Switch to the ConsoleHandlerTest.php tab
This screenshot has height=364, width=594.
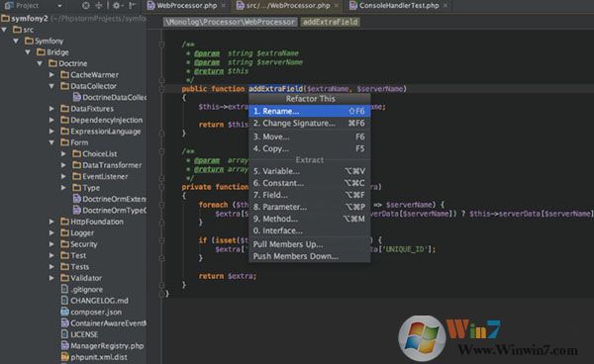tap(399, 6)
